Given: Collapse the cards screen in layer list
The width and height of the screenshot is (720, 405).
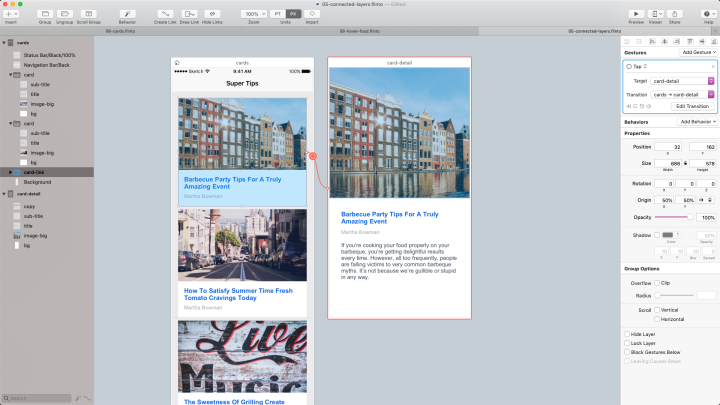Looking at the screenshot, I should [x=4, y=43].
